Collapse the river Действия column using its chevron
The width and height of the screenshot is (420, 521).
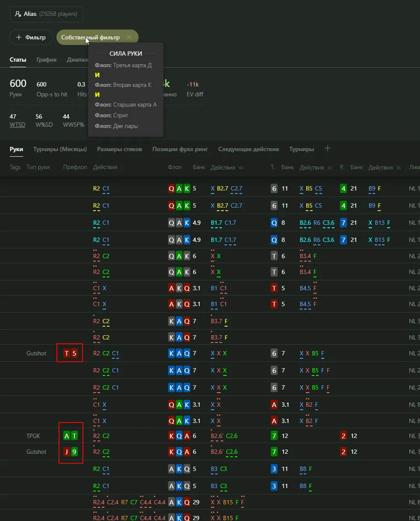399,168
